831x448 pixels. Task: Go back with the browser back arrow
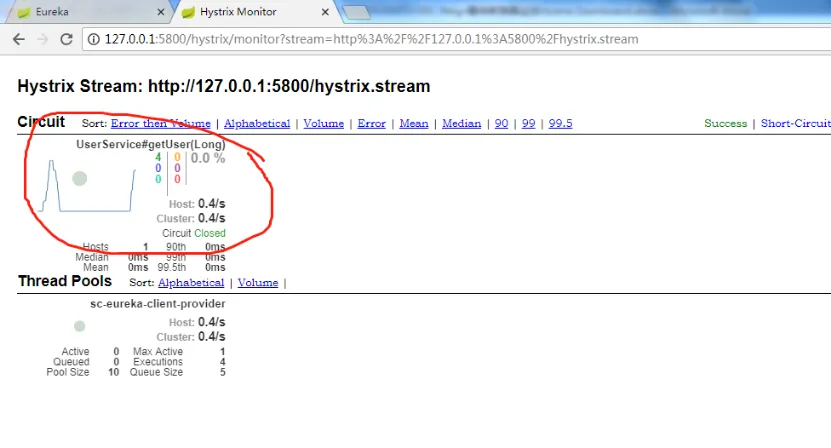19,39
